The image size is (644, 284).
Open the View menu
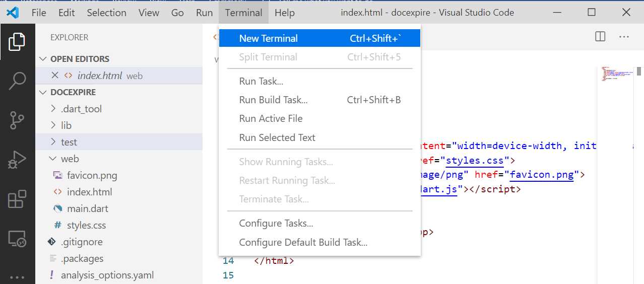[149, 13]
